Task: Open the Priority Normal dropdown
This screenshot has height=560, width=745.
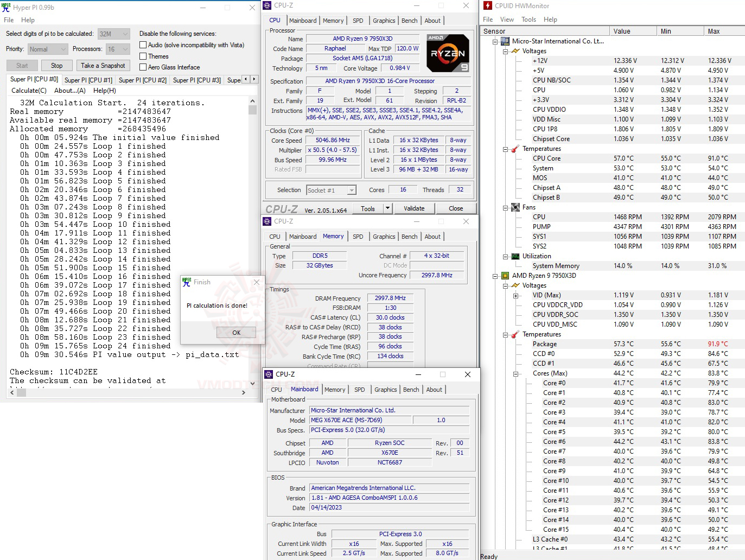Action: 48,49
